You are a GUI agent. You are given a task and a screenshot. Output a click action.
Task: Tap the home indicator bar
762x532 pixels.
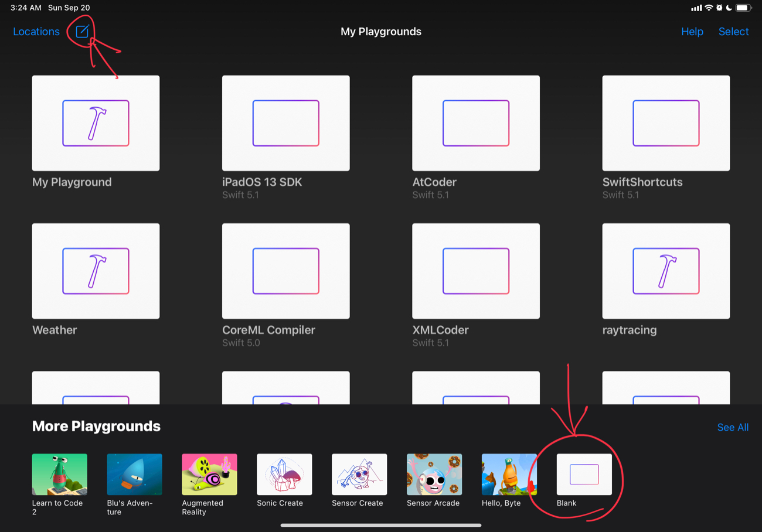click(x=381, y=525)
